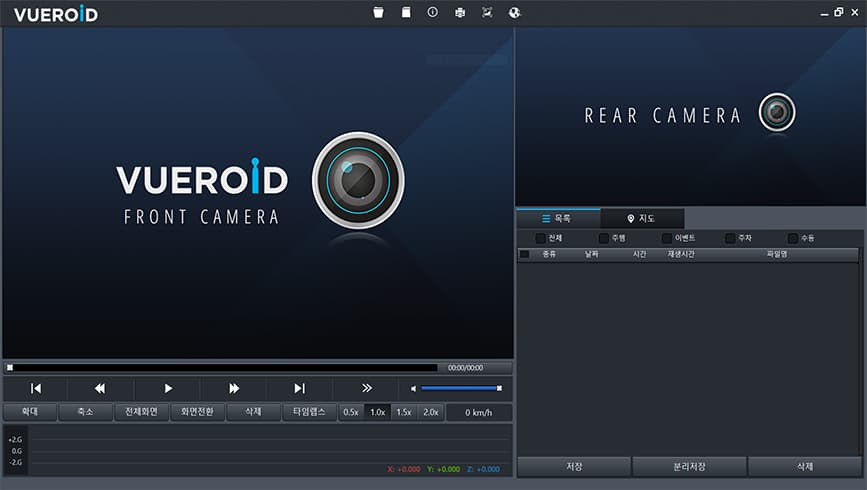Image resolution: width=867 pixels, height=490 pixels.
Task: Check the 전체 filter checkbox
Action: tap(541, 238)
